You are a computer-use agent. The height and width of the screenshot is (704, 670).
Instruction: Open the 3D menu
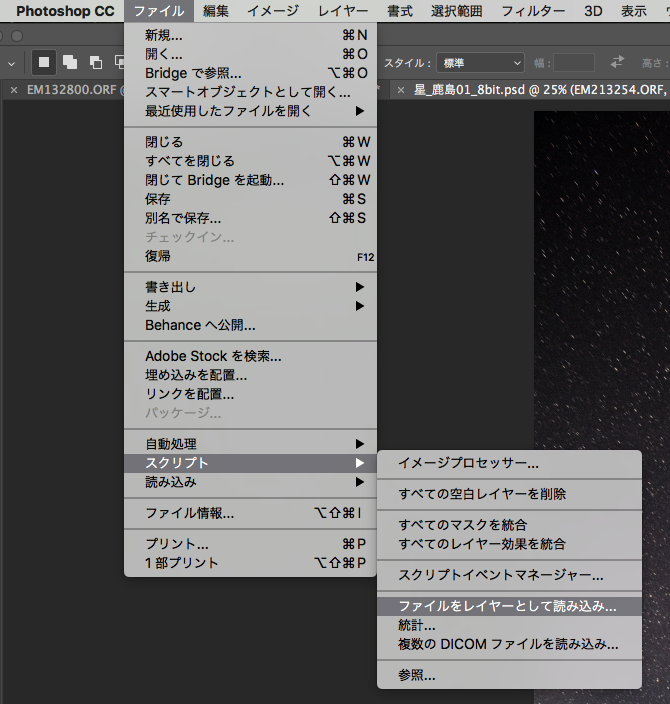[593, 11]
